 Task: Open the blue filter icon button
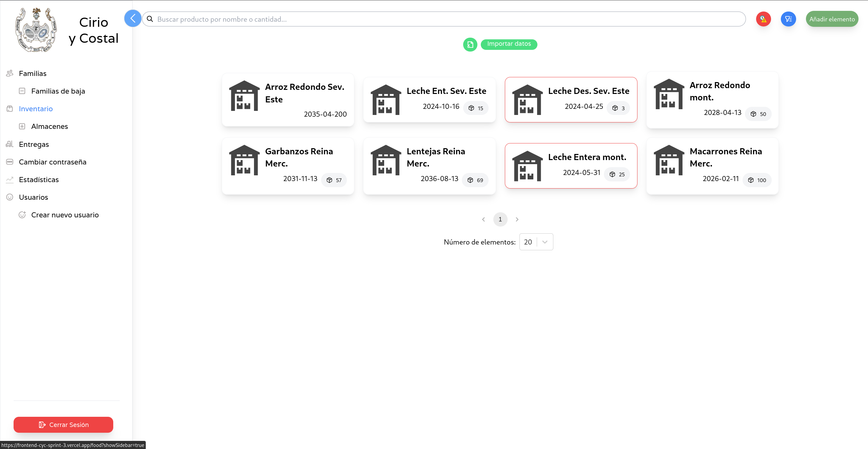[x=788, y=19]
